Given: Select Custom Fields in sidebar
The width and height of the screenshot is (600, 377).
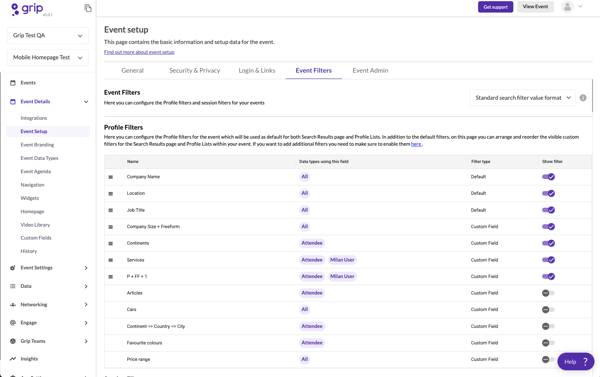Looking at the screenshot, I should (36, 238).
